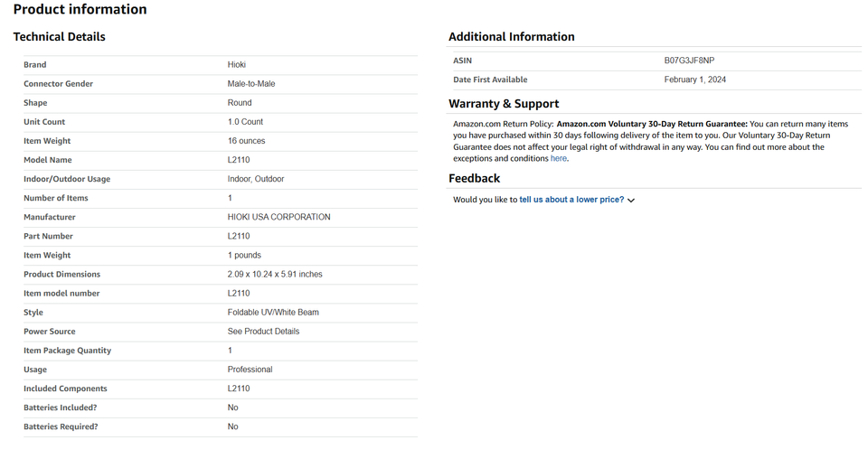Viewport: 868px width, 450px height.
Task: Click the 'Manufacturer' row label
Action: pos(49,217)
